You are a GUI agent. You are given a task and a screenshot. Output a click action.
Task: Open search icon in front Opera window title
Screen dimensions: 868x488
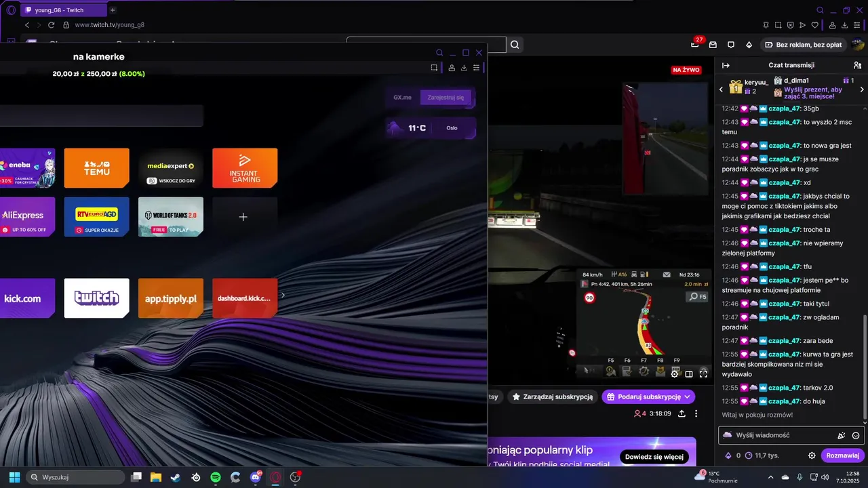coord(439,53)
